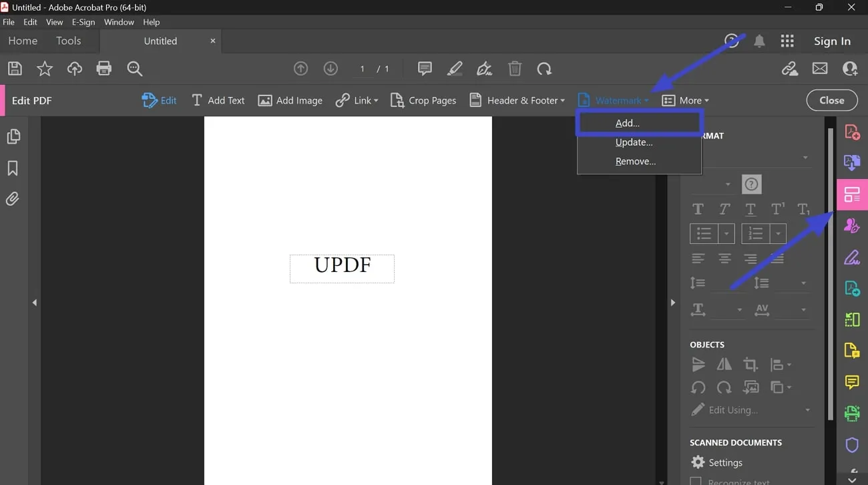Close the Edit PDF toolbar

tap(832, 100)
